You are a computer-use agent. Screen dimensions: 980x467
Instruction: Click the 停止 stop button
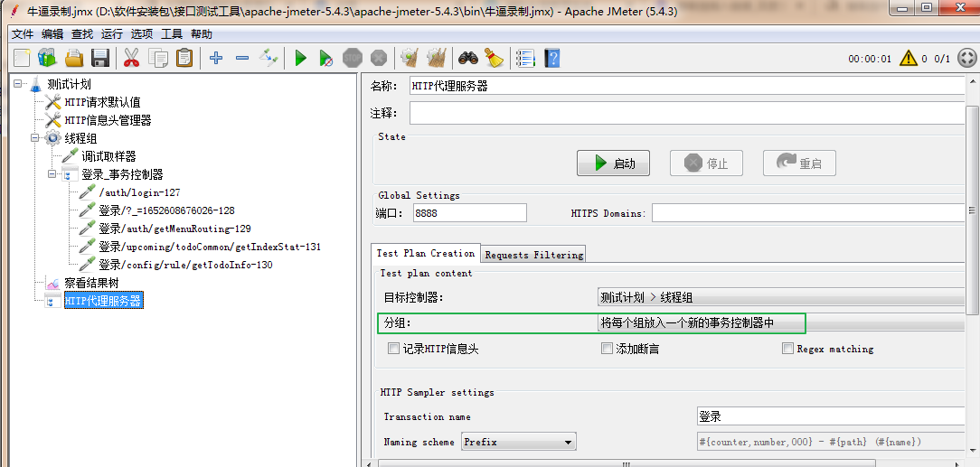[x=706, y=163]
